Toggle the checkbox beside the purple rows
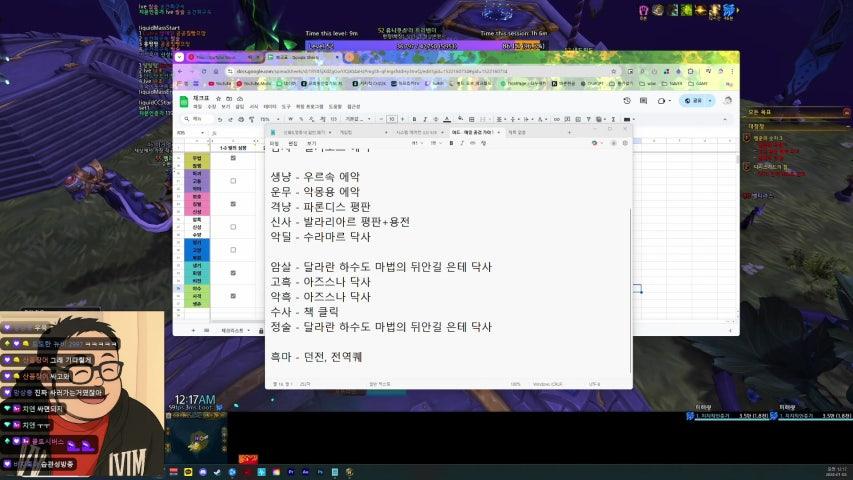The image size is (853, 480). [233, 181]
